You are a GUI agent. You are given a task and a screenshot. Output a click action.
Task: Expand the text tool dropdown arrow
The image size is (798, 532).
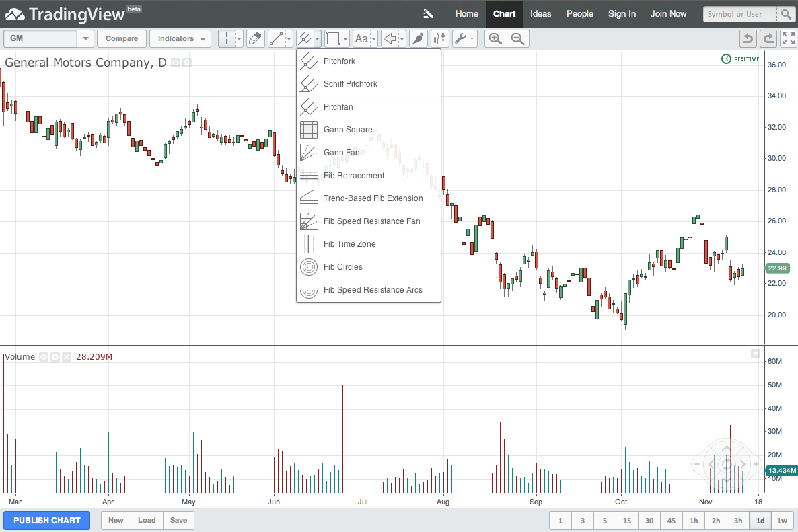(374, 39)
